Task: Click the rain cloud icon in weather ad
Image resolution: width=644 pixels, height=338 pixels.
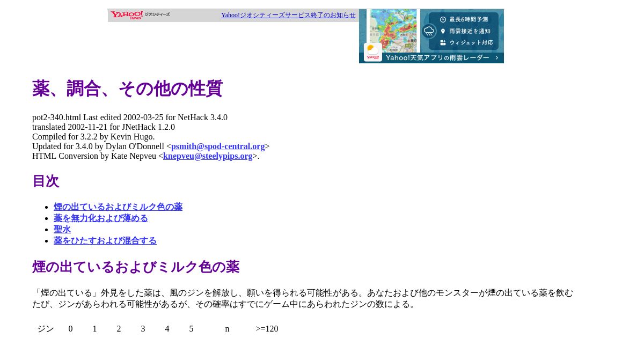Action: click(x=429, y=31)
